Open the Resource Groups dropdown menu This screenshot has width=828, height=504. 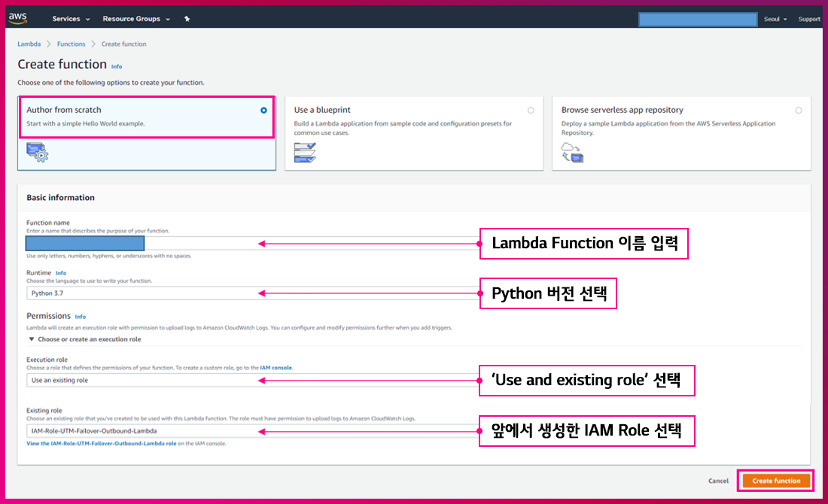coord(135,19)
